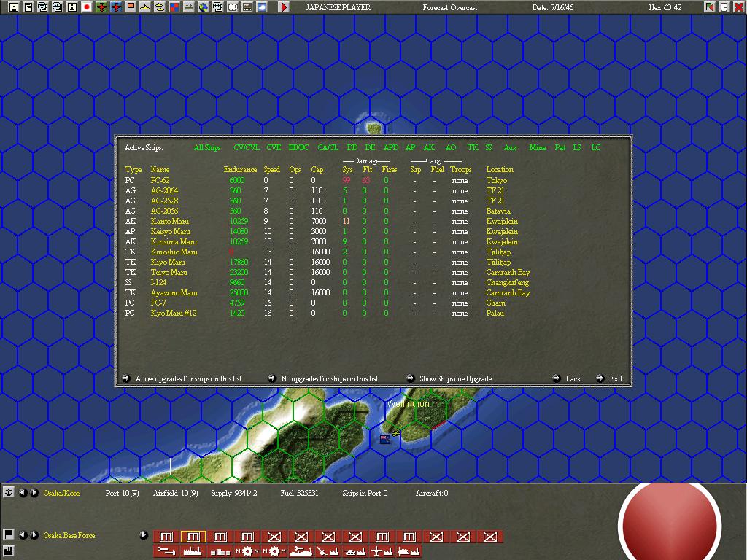Open the intelligence screen via the 'i' icon
The width and height of the screenshot is (747, 560).
click(71, 6)
